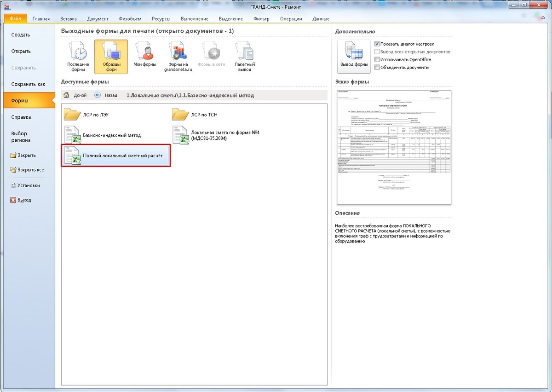The height and width of the screenshot is (392, 552).
Task: Click Закрыть in the File menu
Action: [29, 155]
